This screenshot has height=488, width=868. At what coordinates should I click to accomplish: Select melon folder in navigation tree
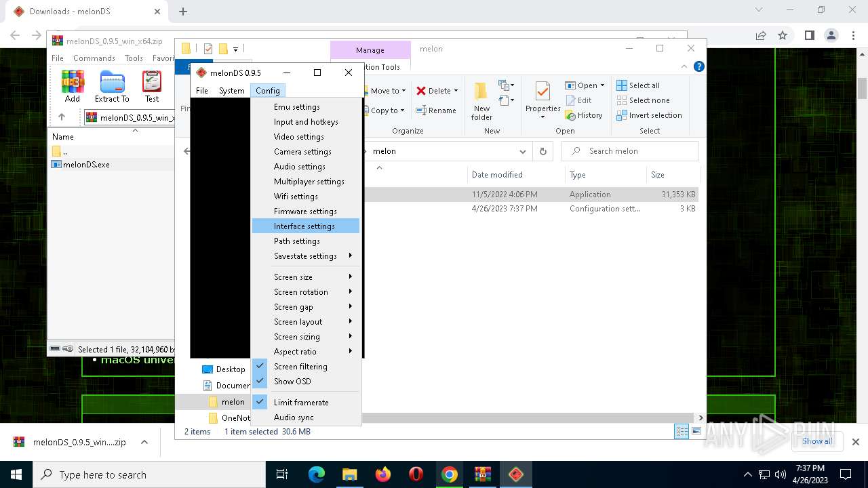233,402
